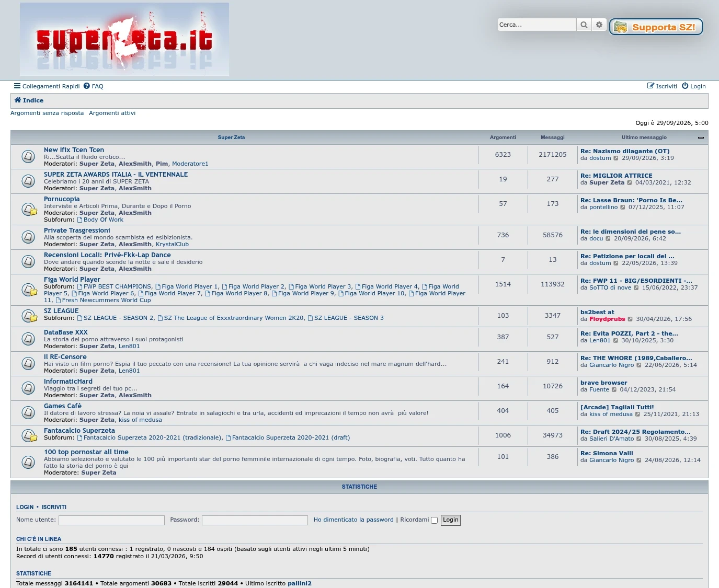The image size is (719, 588).
Task: Click ISCRIVITI heading link
Action: (54, 507)
